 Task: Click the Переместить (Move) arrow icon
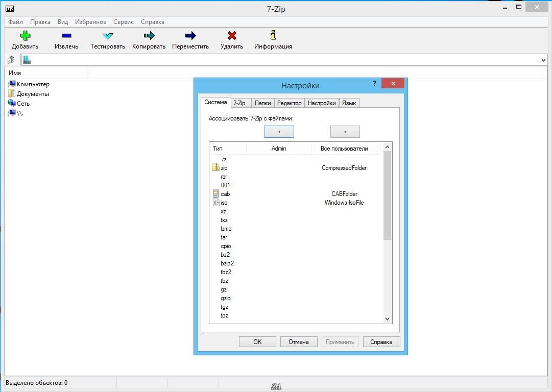click(190, 36)
